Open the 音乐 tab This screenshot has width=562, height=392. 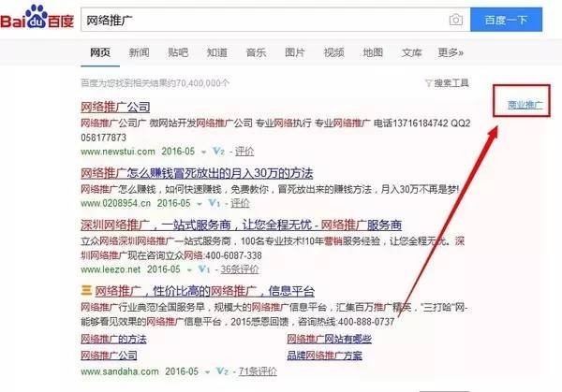(256, 52)
